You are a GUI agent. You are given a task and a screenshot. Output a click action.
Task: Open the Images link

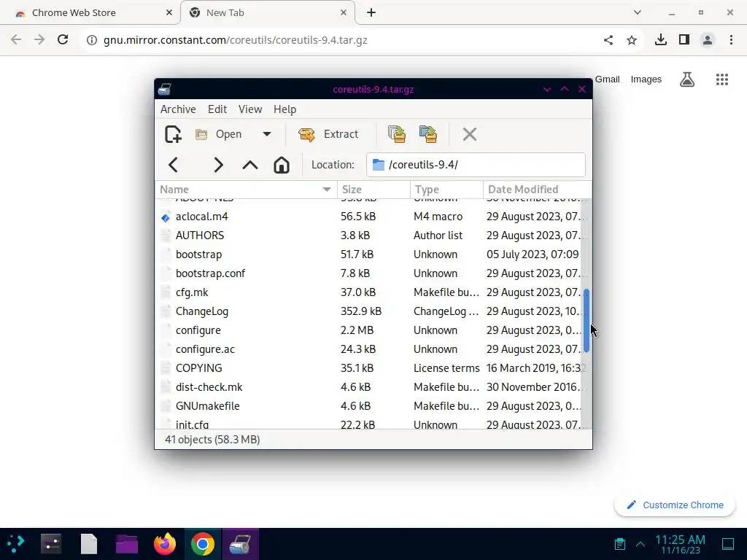646,79
